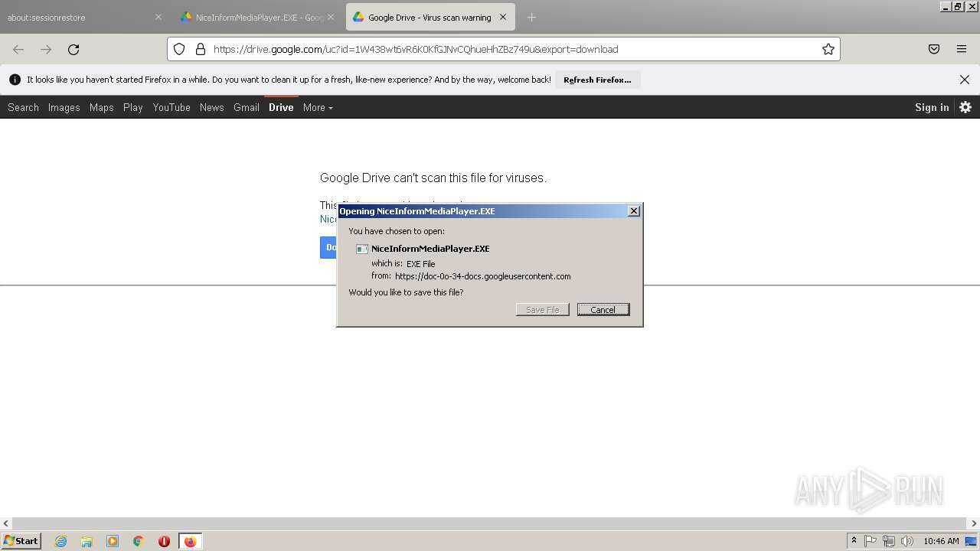Viewport: 980px width, 551px height.
Task: Click Show desktop button at taskbar end
Action: [972, 541]
